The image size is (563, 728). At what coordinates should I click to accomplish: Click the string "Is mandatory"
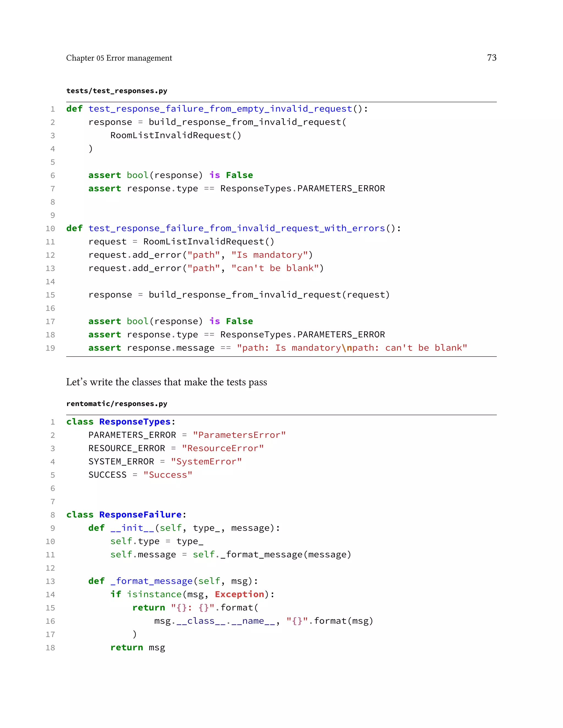tap(270, 255)
